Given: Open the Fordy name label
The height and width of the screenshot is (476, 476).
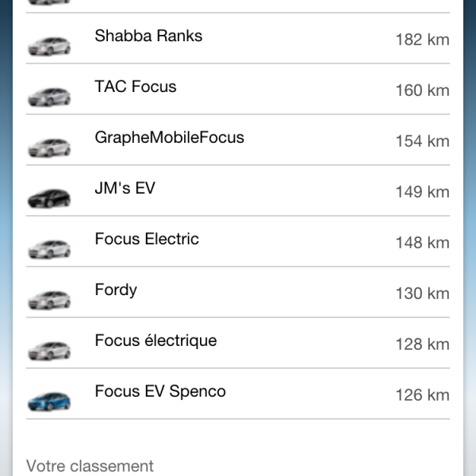Looking at the screenshot, I should (x=116, y=290).
